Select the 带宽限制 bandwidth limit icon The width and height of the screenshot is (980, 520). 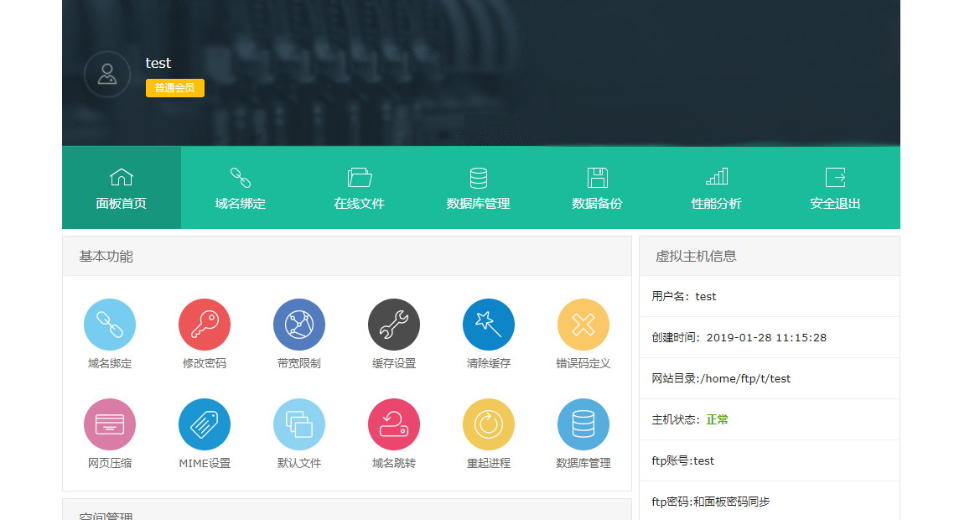point(298,324)
